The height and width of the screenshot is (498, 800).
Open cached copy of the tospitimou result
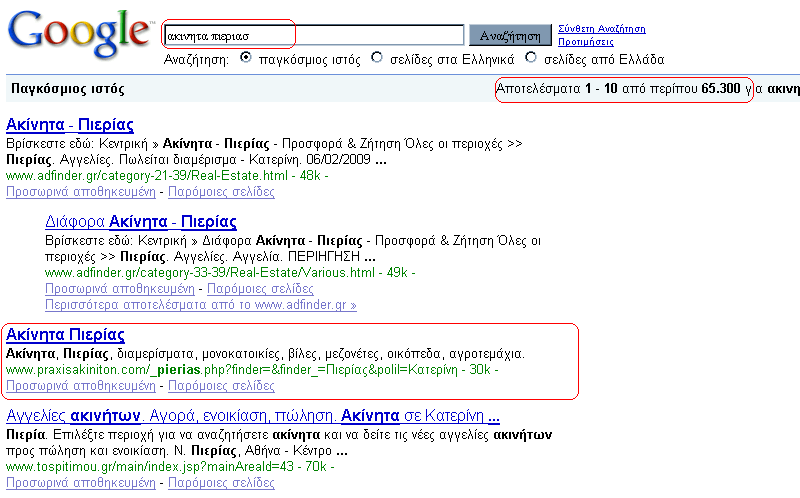pos(80,482)
